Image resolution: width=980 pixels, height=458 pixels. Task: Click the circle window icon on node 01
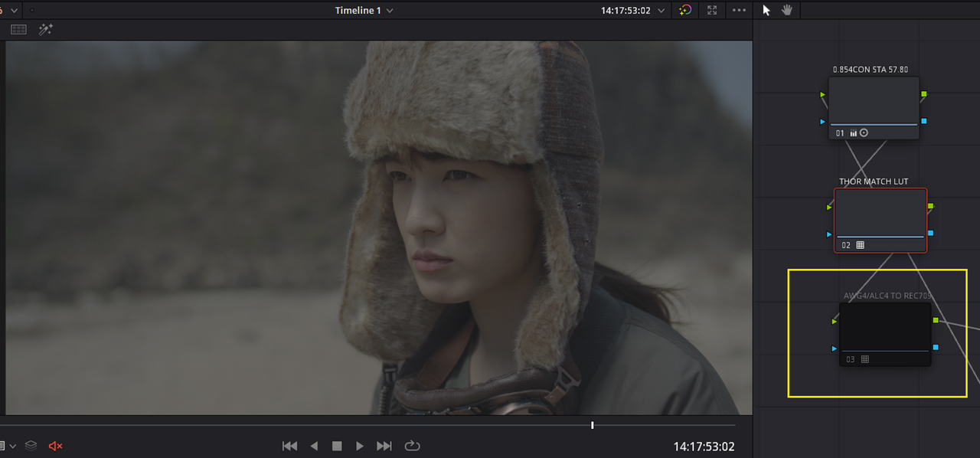pos(864,132)
